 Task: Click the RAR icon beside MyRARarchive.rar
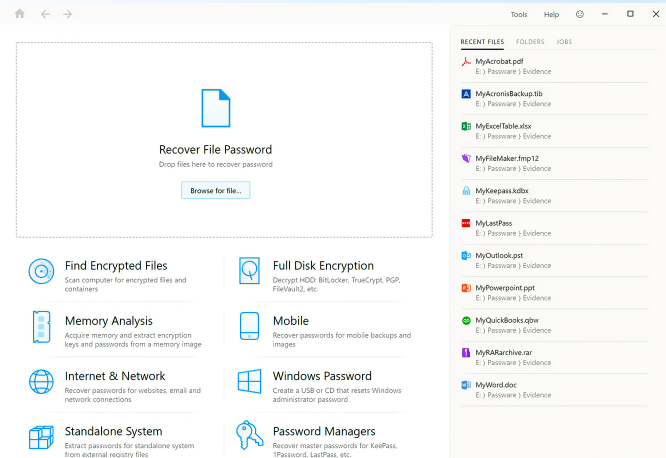click(x=466, y=352)
